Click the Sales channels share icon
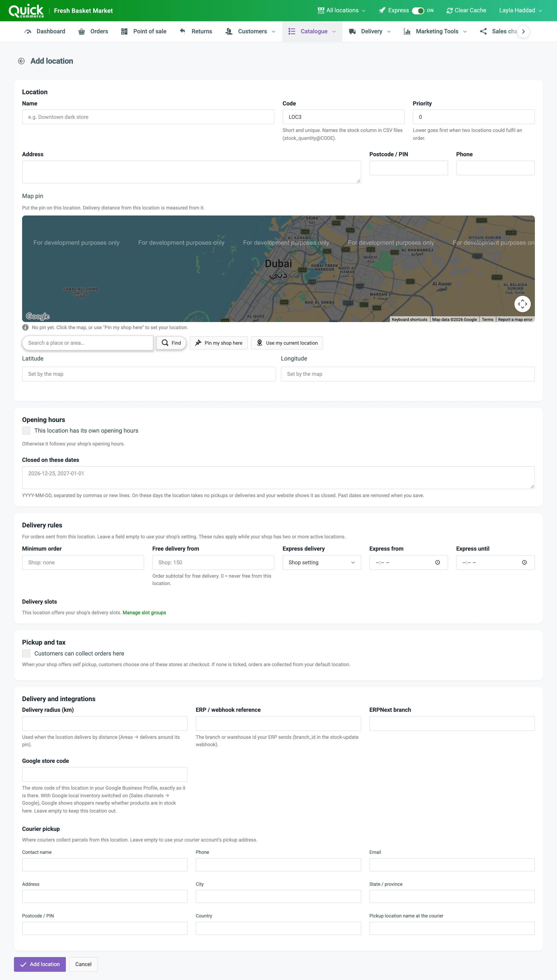Image resolution: width=557 pixels, height=980 pixels. (x=483, y=31)
